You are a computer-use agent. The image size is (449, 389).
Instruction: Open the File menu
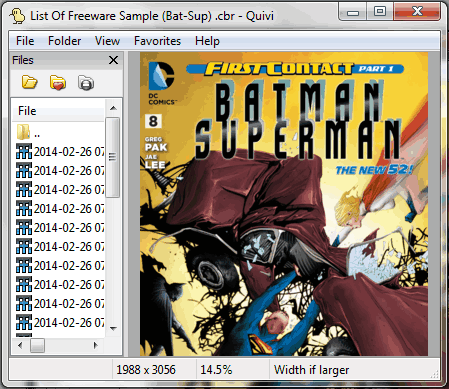coord(25,41)
